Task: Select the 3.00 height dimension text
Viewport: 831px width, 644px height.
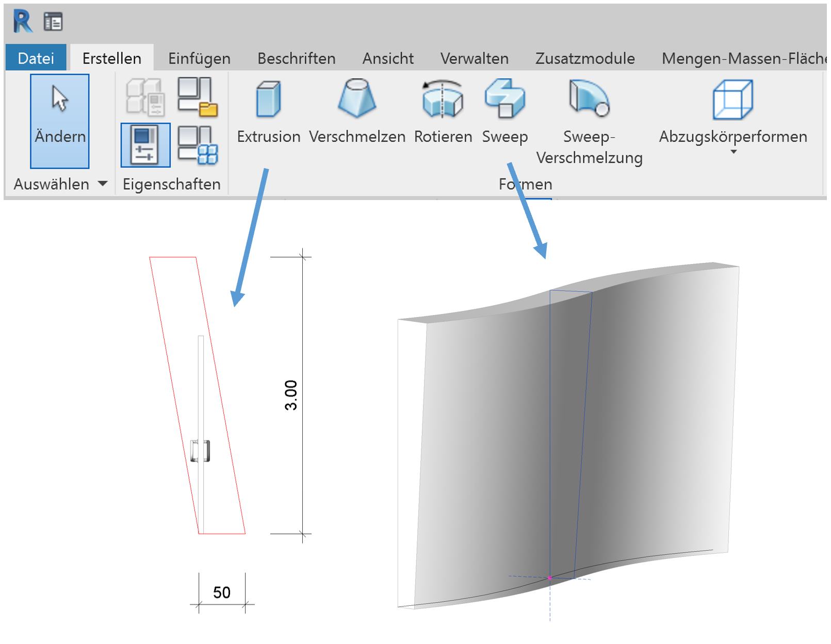Action: point(291,395)
